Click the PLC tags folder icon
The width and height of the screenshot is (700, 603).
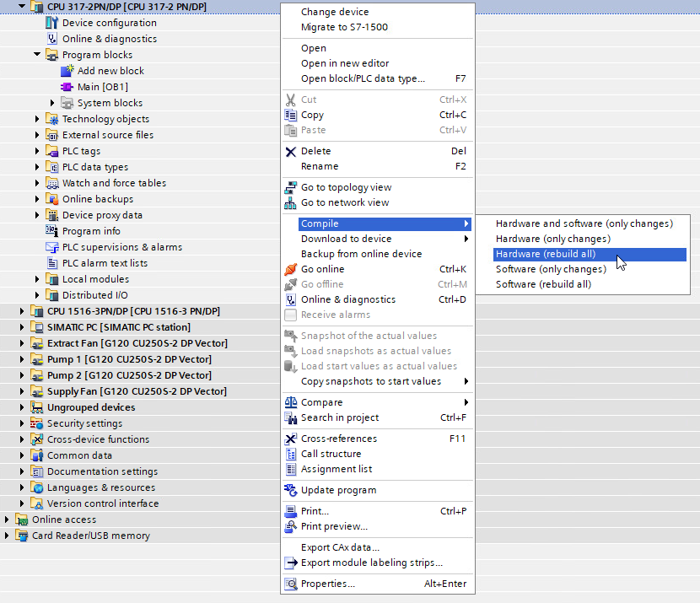click(x=52, y=151)
